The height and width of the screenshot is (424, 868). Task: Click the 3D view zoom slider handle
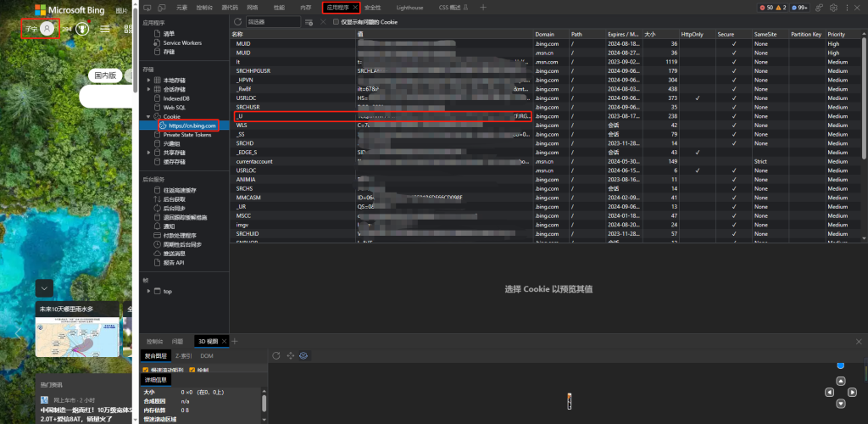[x=840, y=365]
